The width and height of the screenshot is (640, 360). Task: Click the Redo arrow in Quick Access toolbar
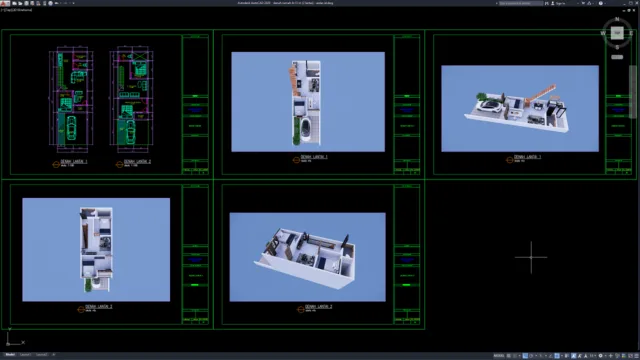65,3
